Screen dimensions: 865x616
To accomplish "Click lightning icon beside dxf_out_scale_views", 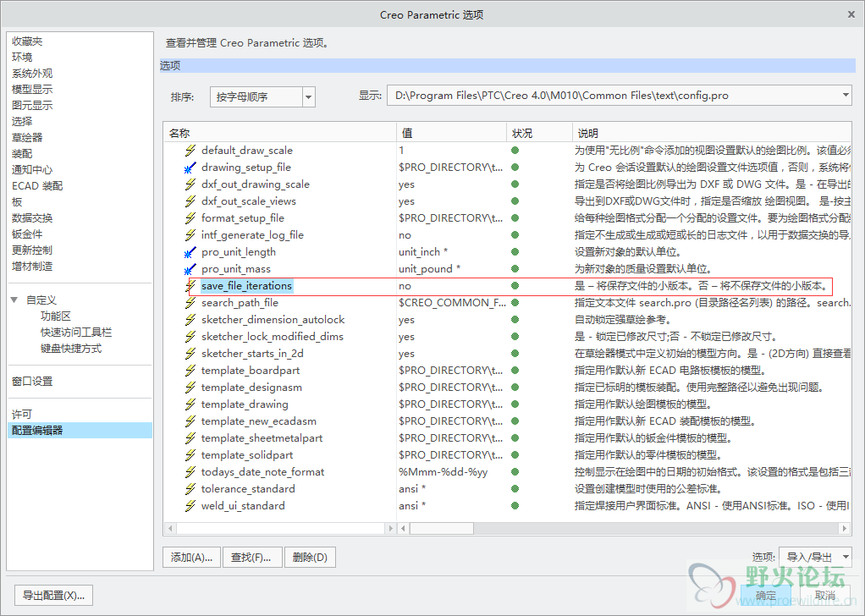I will (x=190, y=201).
